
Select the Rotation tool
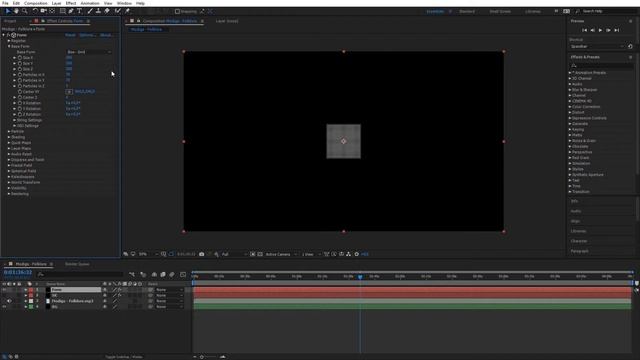35,11
